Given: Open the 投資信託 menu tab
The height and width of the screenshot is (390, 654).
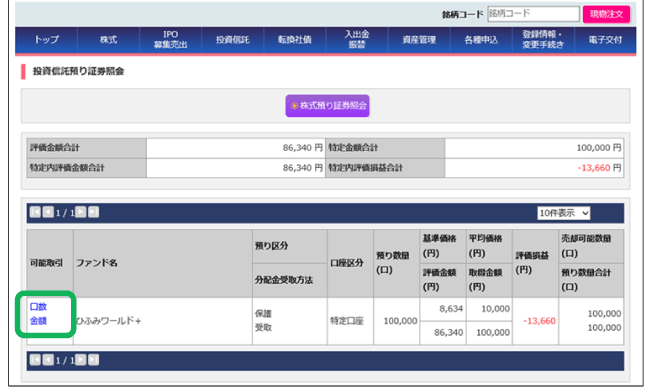Looking at the screenshot, I should pos(233,40).
